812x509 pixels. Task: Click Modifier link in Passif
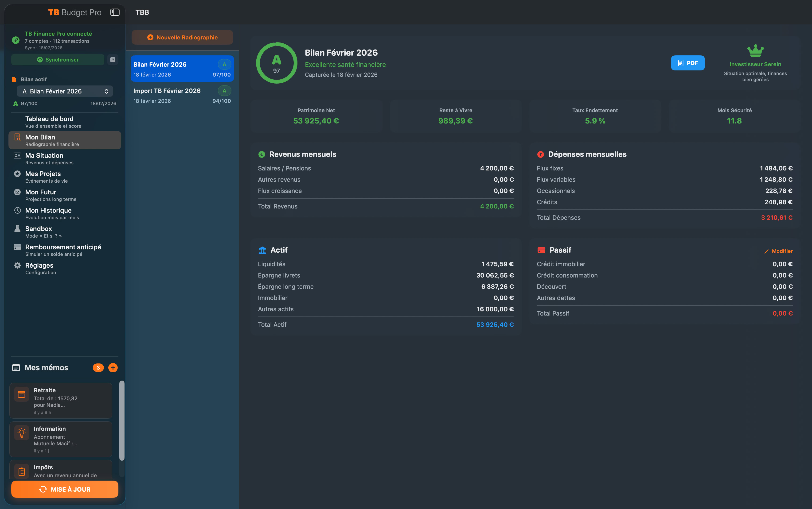[778, 251]
